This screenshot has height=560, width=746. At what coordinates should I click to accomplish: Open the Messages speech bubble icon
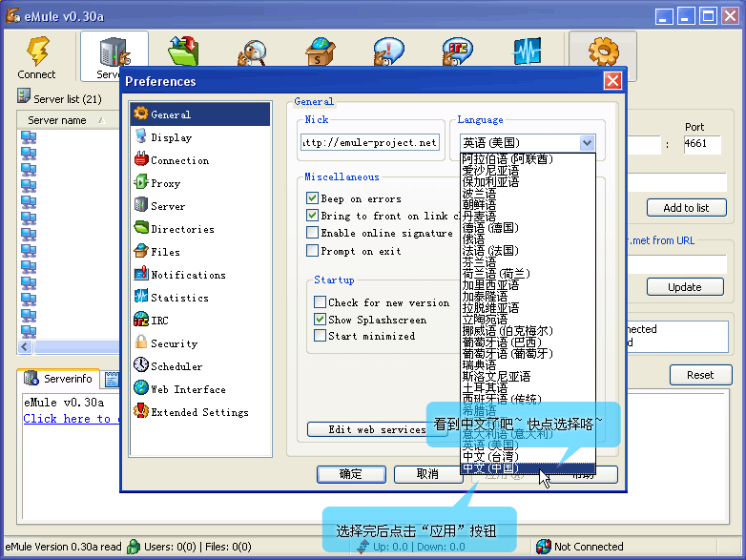click(388, 51)
